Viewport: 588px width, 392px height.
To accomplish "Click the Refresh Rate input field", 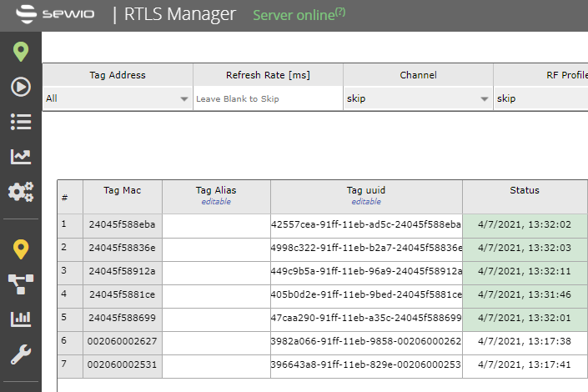I will 267,98.
